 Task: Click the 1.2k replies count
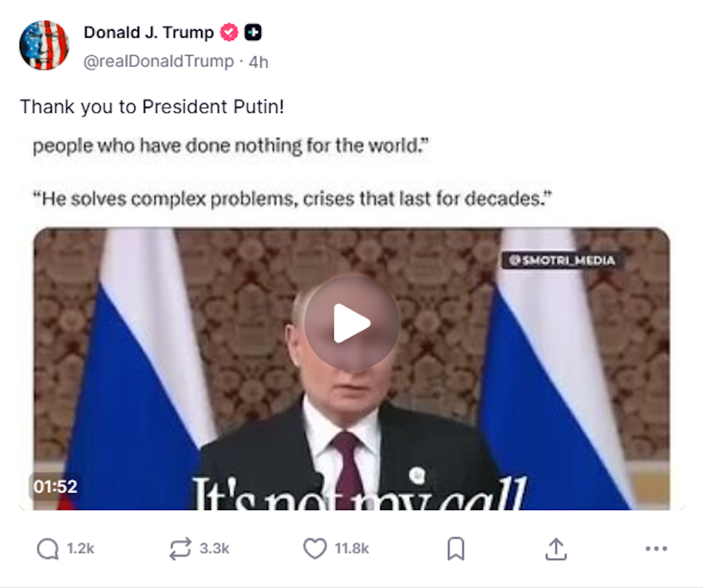pyautogui.click(x=80, y=549)
